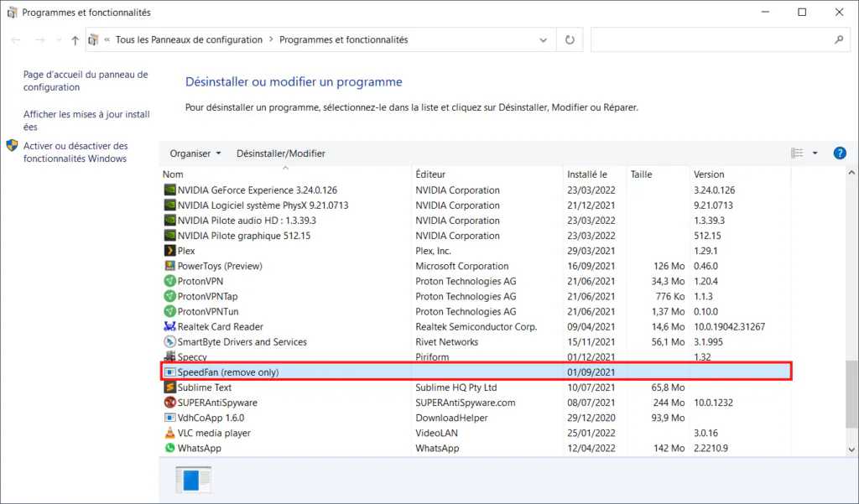The image size is (859, 504).
Task: Sort by the Taille column header
Action: [x=658, y=174]
